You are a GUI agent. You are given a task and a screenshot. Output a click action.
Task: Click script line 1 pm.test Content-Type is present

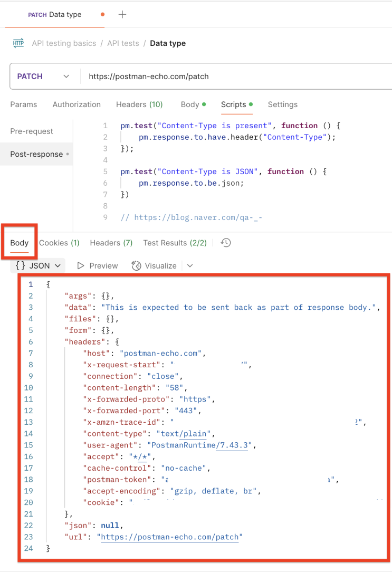pyautogui.click(x=231, y=126)
